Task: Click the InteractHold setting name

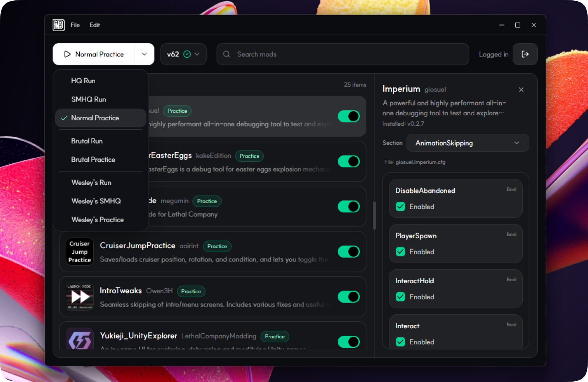Action: 415,281
